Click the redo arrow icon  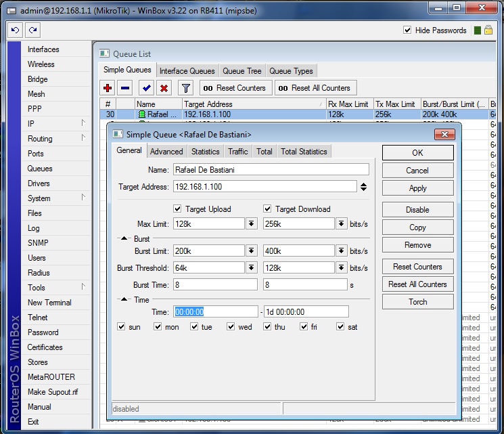click(32, 30)
